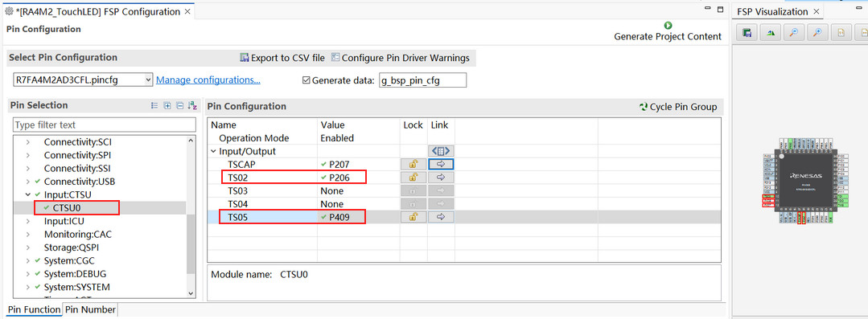Minimize the FSP Configuration editor pane
The image size is (868, 319).
point(708,9)
